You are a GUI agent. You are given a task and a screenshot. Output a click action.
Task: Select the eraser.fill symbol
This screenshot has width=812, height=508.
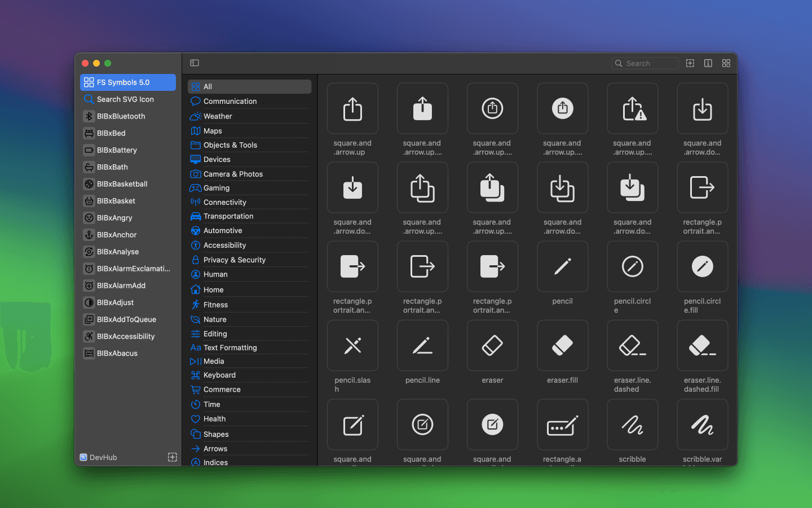tap(562, 345)
